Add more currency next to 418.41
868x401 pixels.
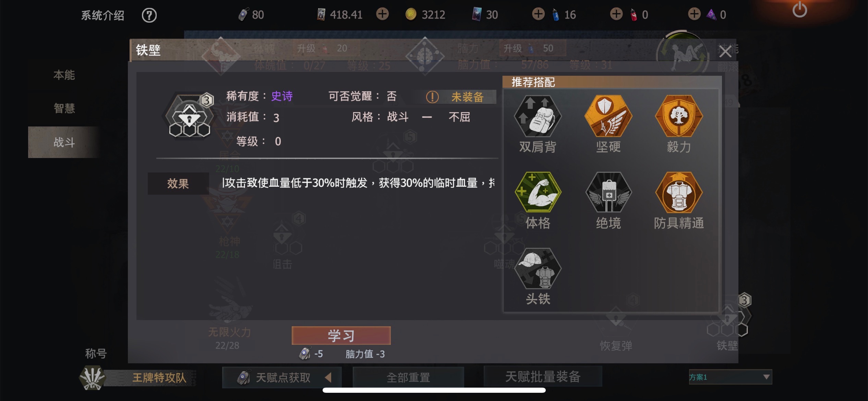pos(382,14)
